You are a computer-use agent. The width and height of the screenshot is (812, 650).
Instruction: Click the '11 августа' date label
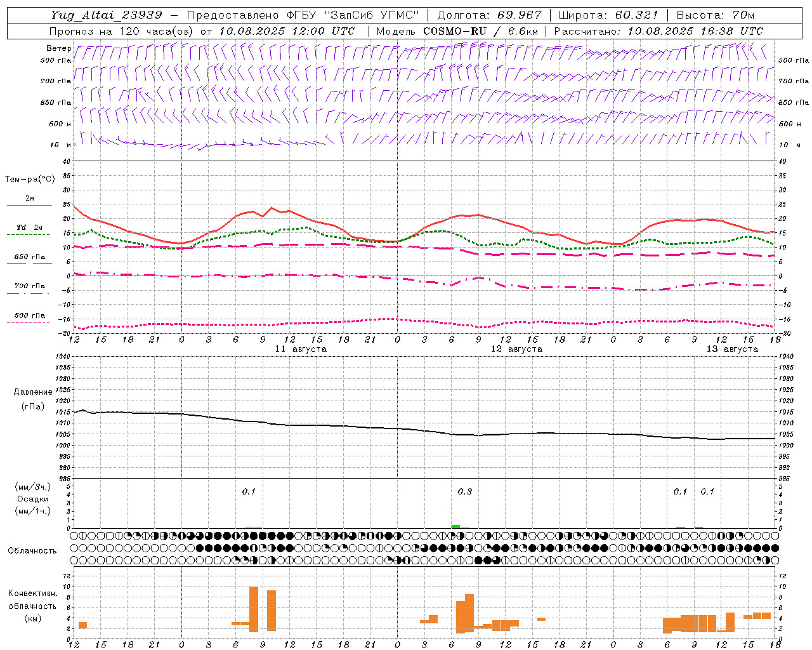point(301,349)
